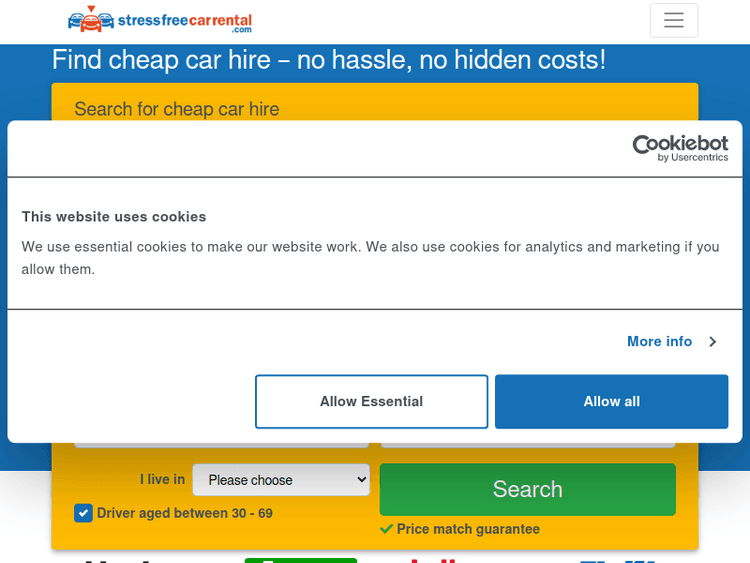Image resolution: width=750 pixels, height=563 pixels.
Task: Toggle the Driver aged 30 - 69 checkbox
Action: (x=84, y=513)
